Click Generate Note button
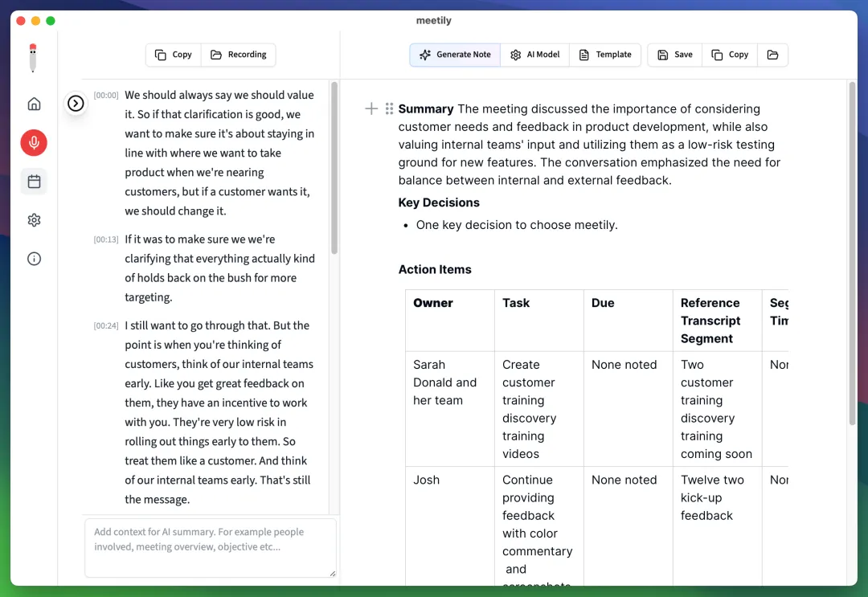 click(455, 55)
